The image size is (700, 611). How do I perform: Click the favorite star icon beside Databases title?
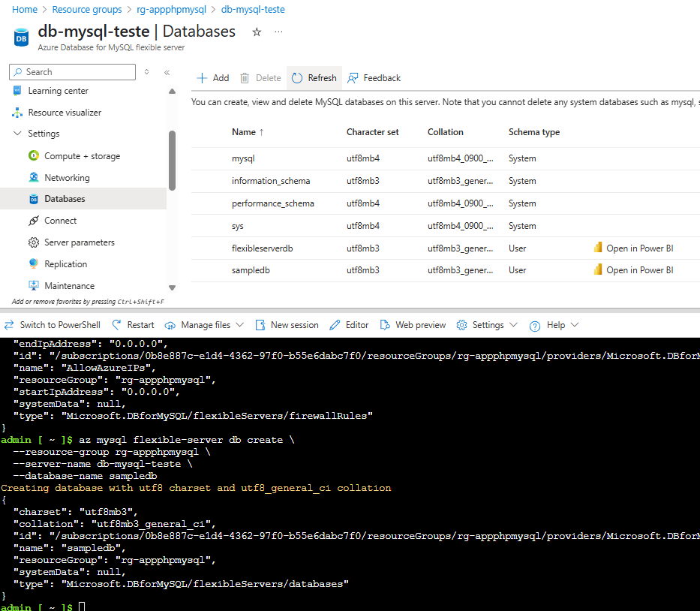point(257,32)
